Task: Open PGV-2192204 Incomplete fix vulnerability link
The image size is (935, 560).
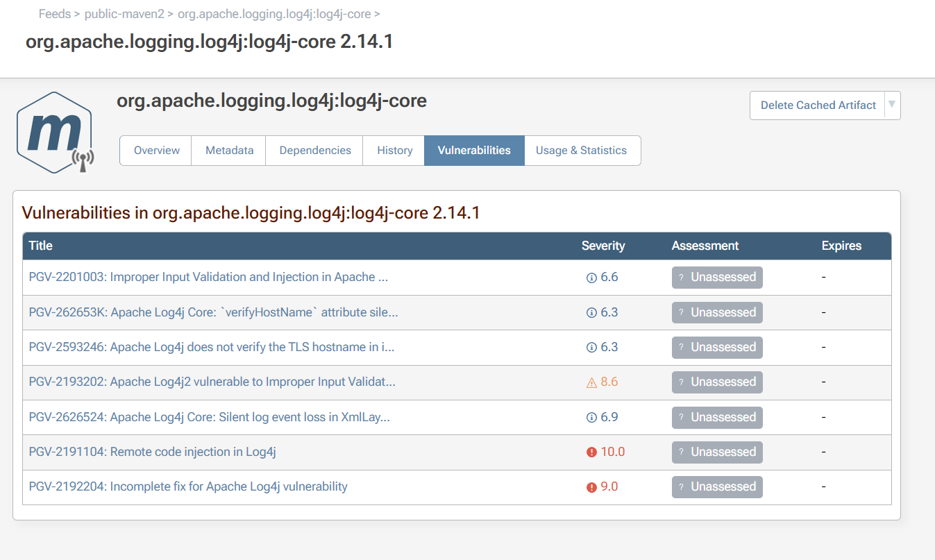Action: pos(187,487)
